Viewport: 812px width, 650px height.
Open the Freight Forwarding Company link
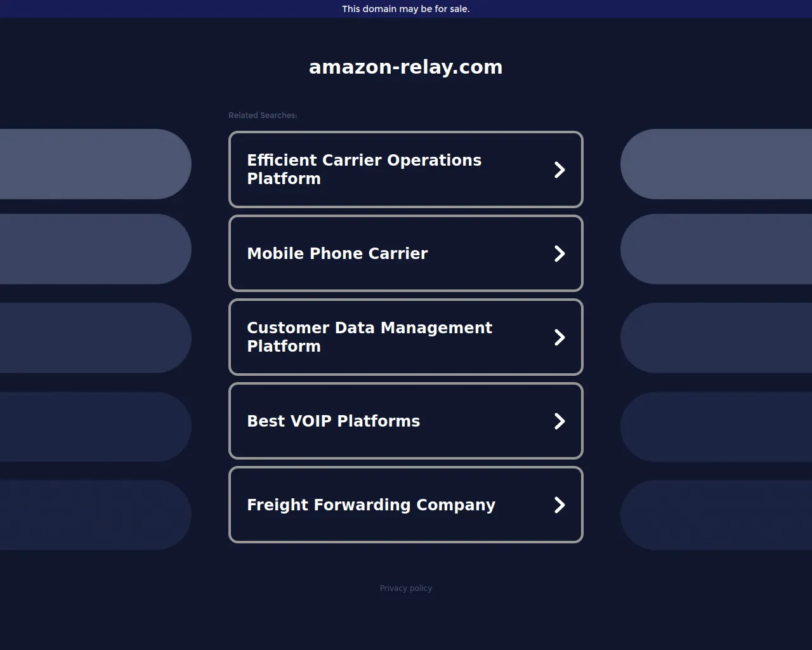(x=371, y=505)
